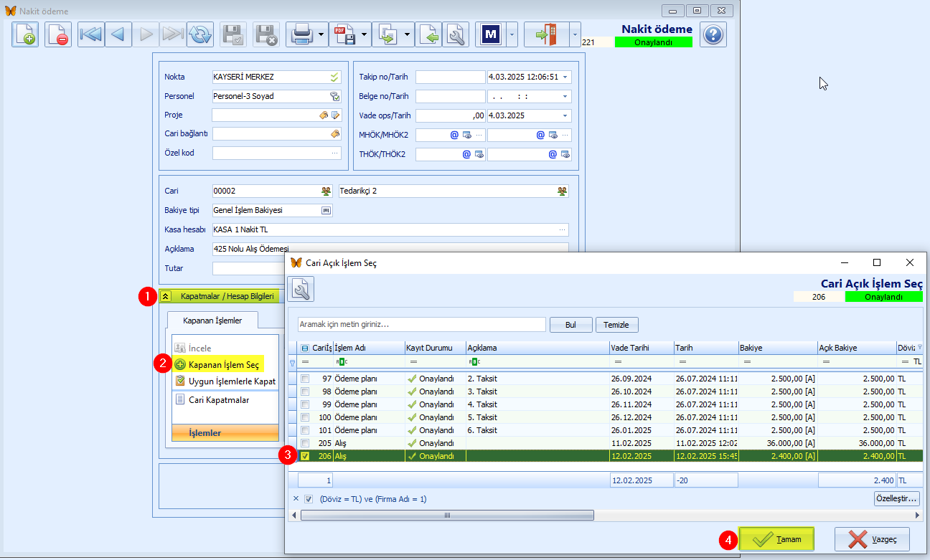This screenshot has height=560, width=930.
Task: Click the PDF export icon
Action: click(343, 34)
